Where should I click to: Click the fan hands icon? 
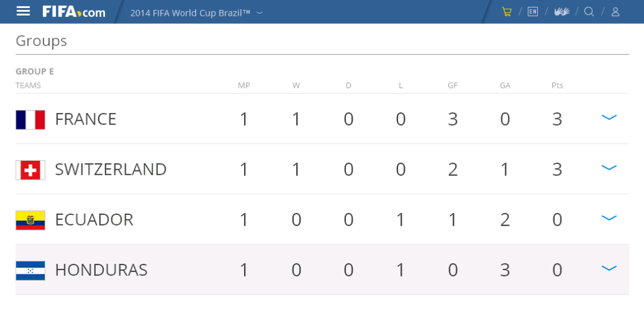pyautogui.click(x=562, y=11)
